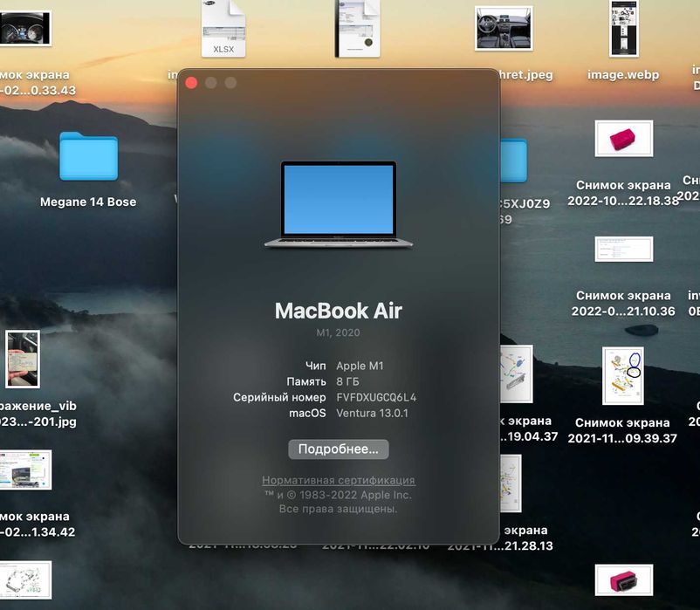Select the hand-holding-card thumbnail ending -201.jpg
The image size is (700, 610).
pos(23,360)
